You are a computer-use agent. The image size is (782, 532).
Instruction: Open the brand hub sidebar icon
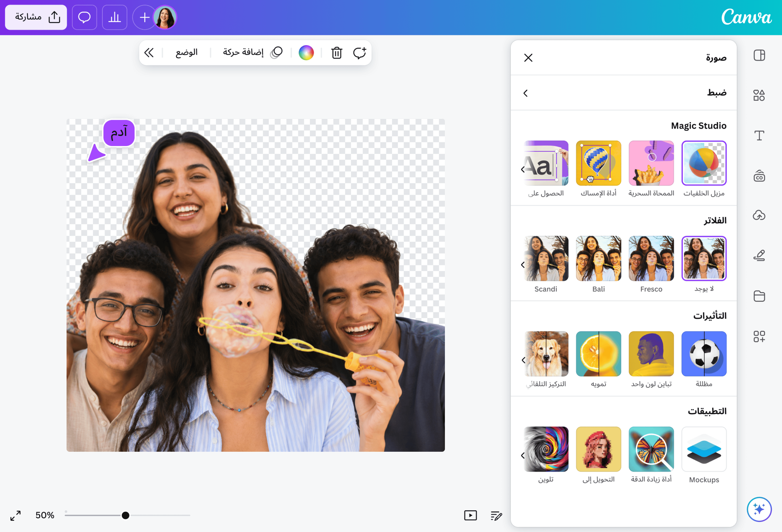pos(759,176)
